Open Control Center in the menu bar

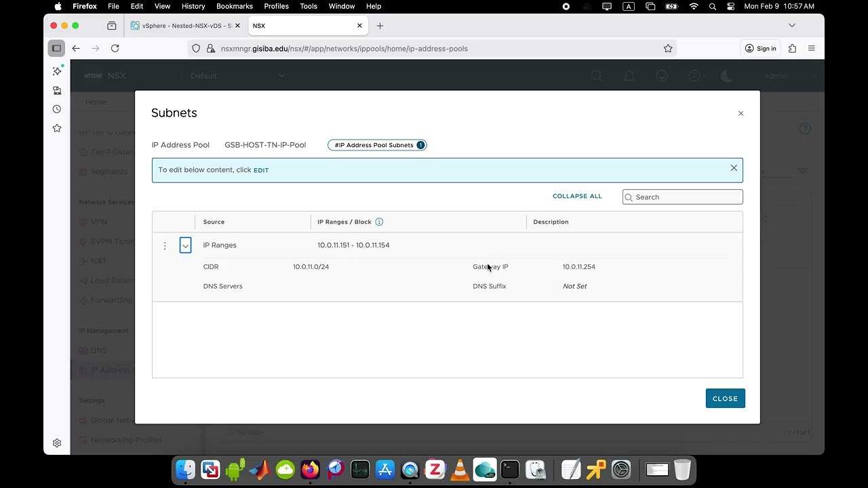(730, 6)
